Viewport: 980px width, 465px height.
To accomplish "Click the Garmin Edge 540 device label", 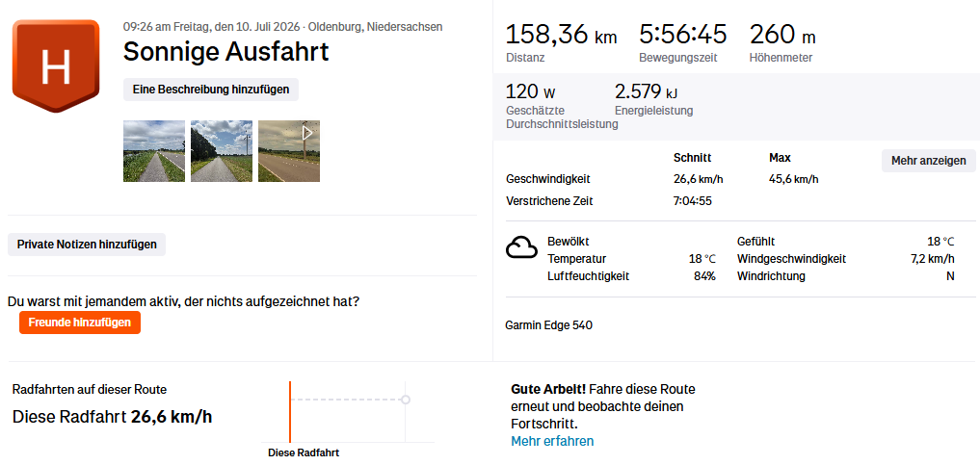I will click(548, 325).
